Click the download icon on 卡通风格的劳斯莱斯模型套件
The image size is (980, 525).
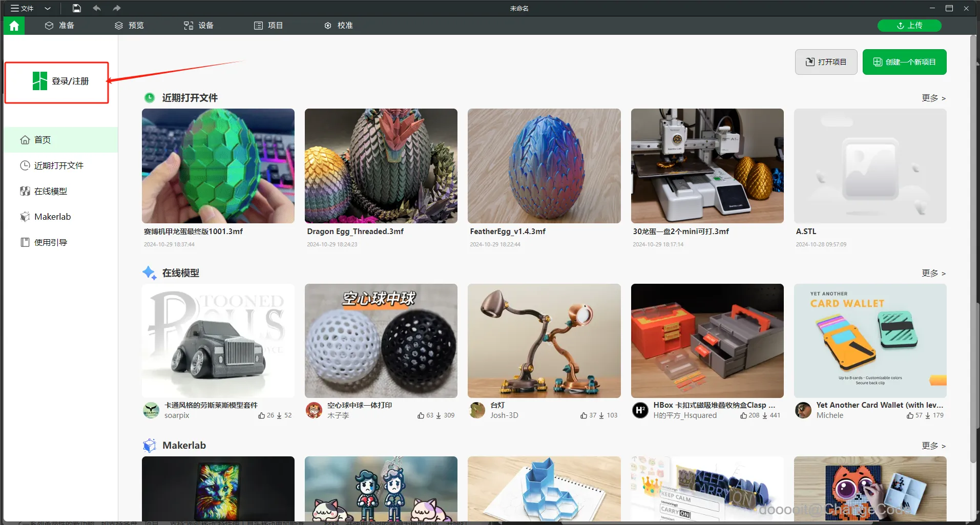click(279, 415)
